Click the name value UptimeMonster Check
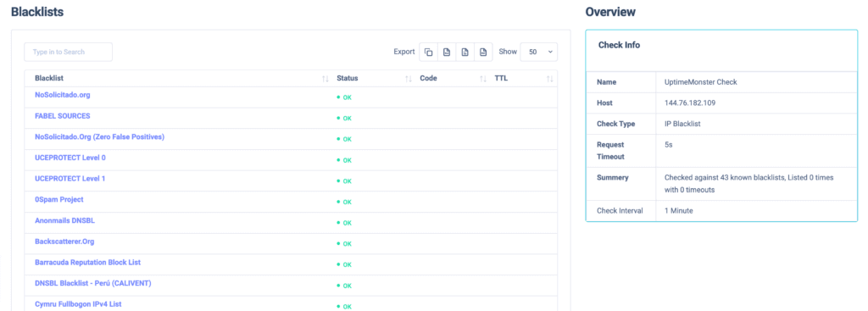868x311 pixels. [x=701, y=82]
